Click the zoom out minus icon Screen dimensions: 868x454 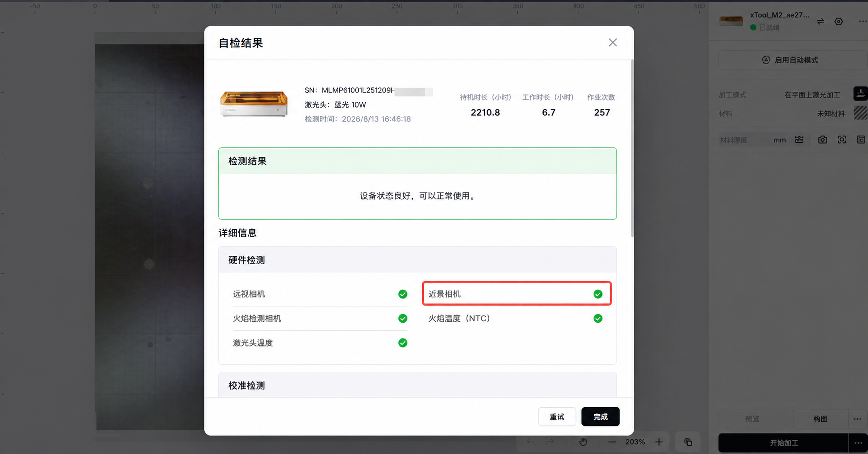(x=612, y=442)
